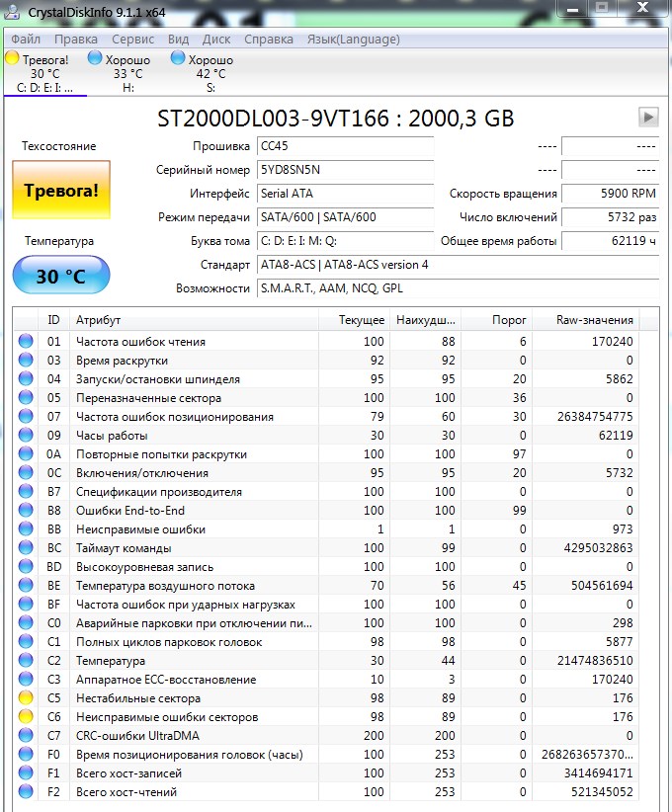Click the blue status icon for attribute BF

[x=26, y=604]
